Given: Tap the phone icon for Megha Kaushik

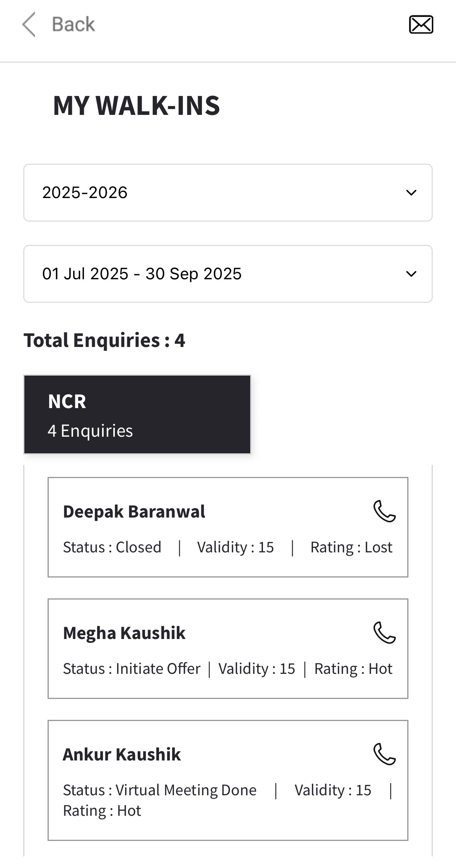Looking at the screenshot, I should pos(384,633).
